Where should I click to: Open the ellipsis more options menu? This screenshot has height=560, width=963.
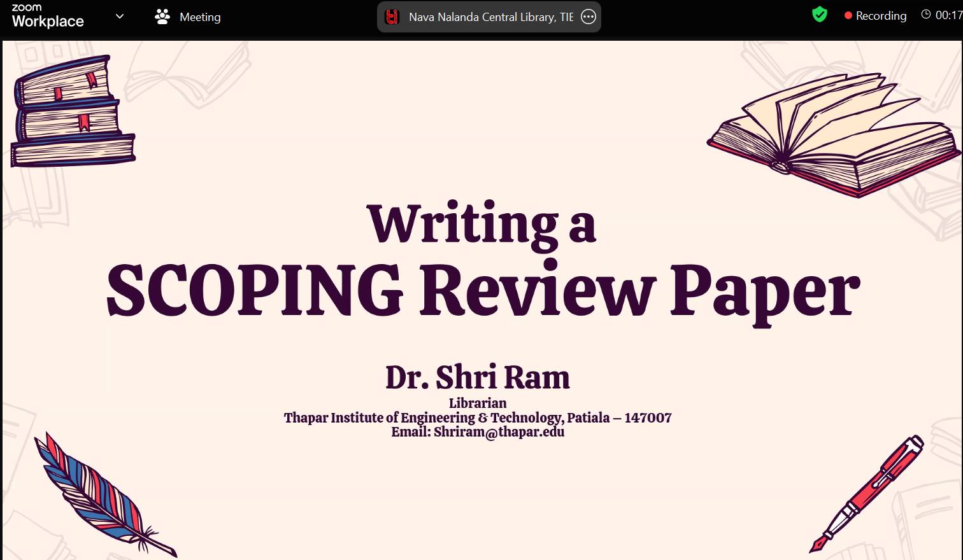click(588, 17)
